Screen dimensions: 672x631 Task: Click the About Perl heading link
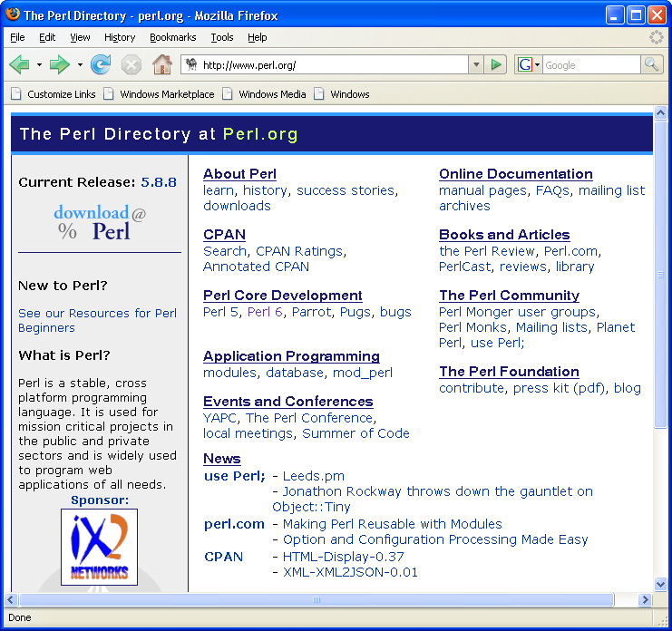[x=239, y=174]
